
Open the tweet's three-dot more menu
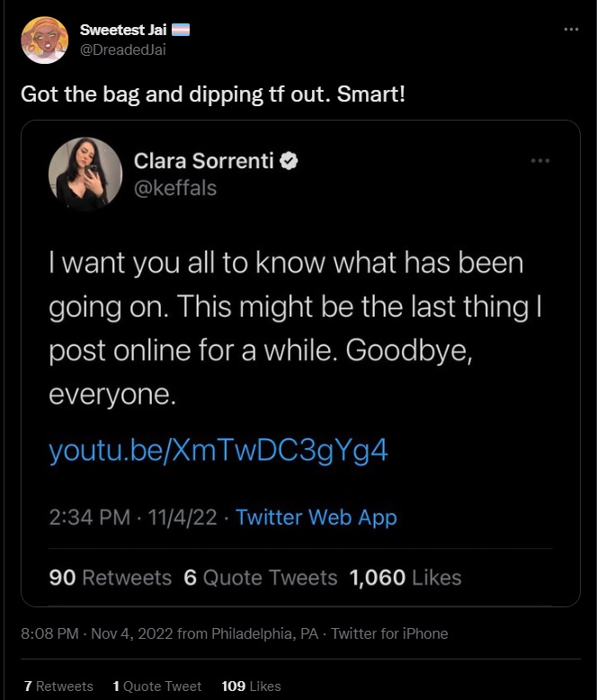(571, 29)
